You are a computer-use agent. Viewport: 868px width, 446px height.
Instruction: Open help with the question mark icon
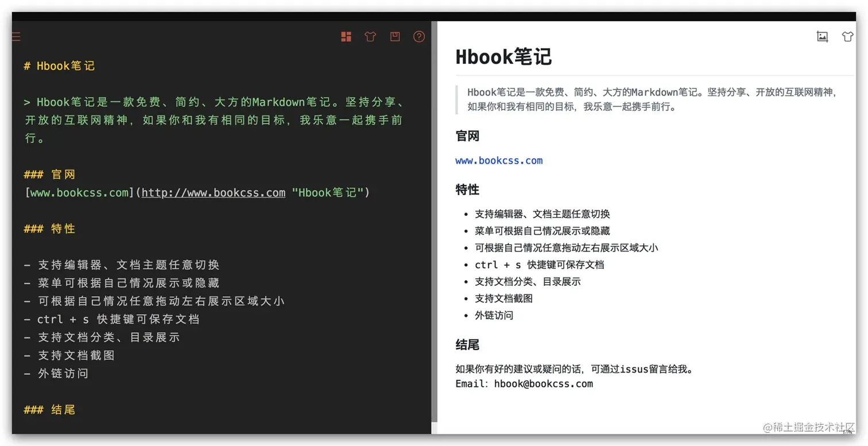(419, 37)
